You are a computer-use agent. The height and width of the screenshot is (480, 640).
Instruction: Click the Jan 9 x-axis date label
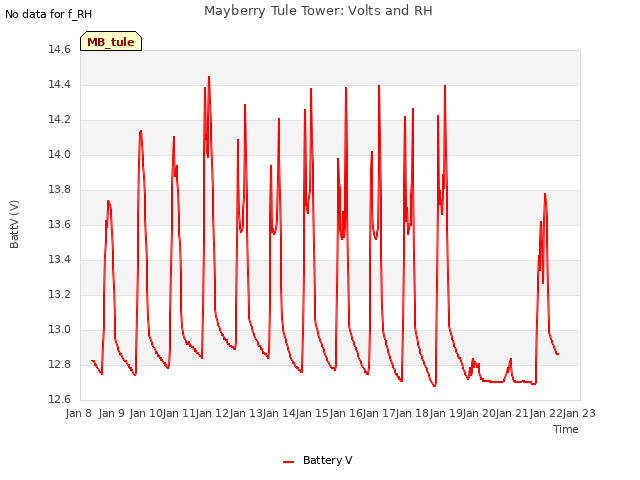coord(112,413)
